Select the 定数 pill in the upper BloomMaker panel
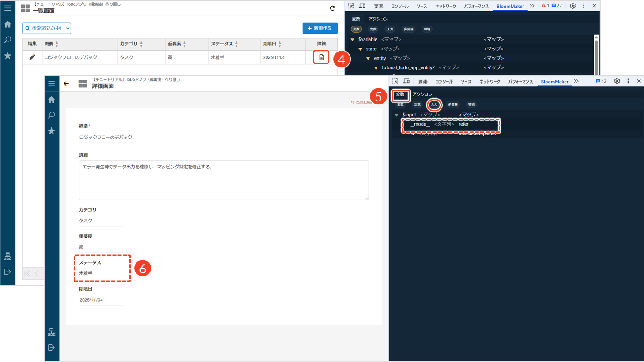This screenshot has height=362, width=644. [x=373, y=29]
